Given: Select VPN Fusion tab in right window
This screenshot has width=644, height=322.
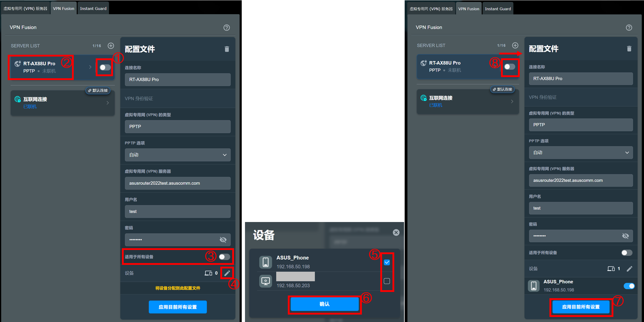Looking at the screenshot, I should point(469,9).
